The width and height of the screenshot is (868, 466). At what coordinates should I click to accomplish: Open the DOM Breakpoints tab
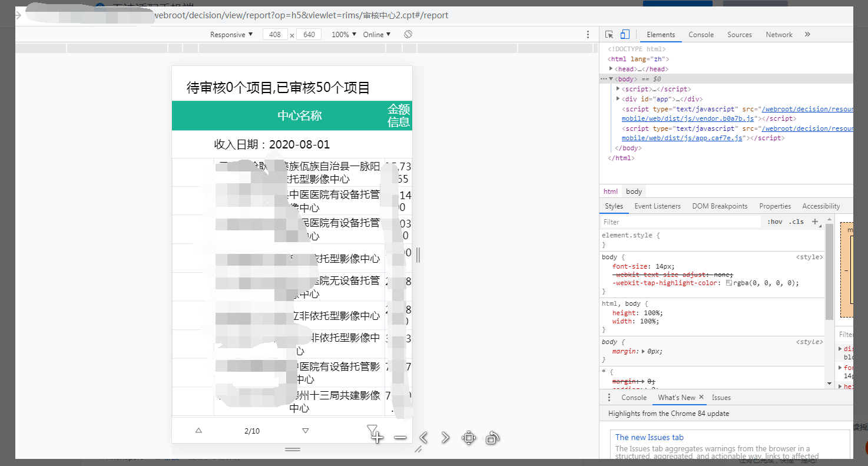tap(720, 206)
